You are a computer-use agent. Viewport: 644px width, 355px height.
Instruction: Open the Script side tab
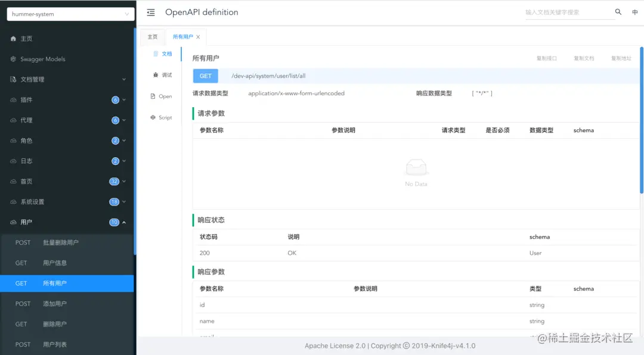162,117
